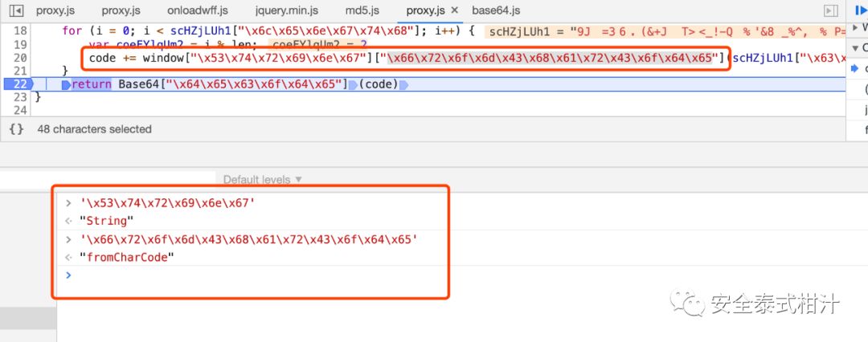Show the file navigator sidebar
This screenshot has height=342, width=868.
[x=16, y=10]
